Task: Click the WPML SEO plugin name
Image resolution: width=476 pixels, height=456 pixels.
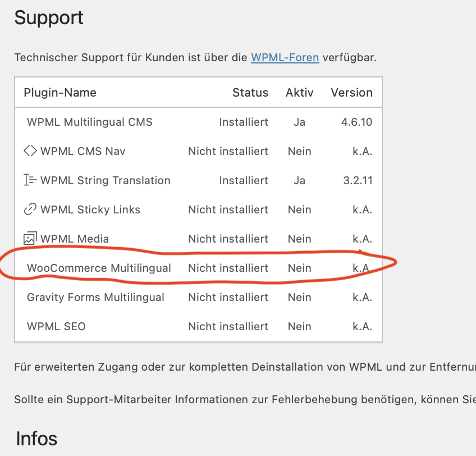Action: point(56,326)
